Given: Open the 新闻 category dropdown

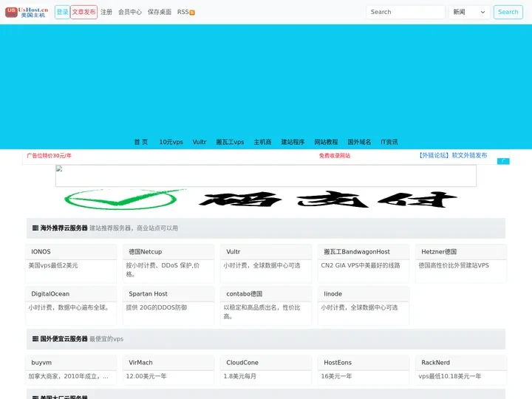Looking at the screenshot, I should [469, 13].
